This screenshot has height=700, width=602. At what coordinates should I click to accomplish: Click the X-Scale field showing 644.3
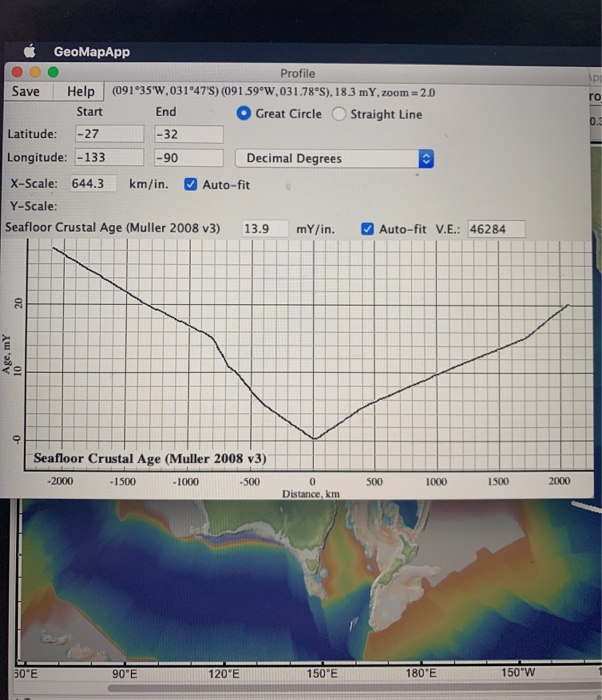click(93, 183)
